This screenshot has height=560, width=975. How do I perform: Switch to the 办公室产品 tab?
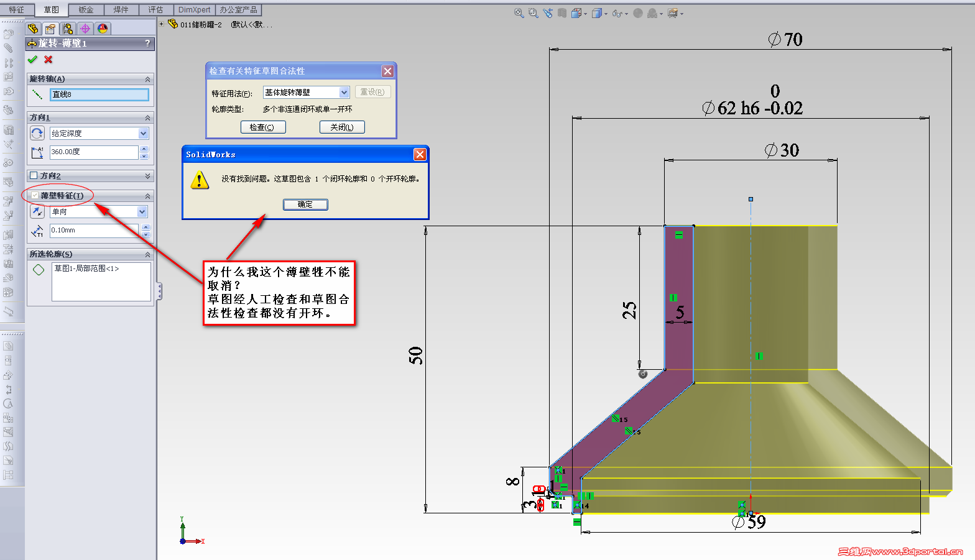click(238, 10)
